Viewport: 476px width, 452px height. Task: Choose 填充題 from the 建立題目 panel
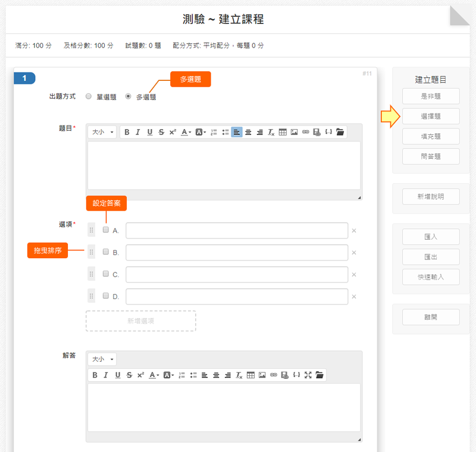tap(431, 136)
